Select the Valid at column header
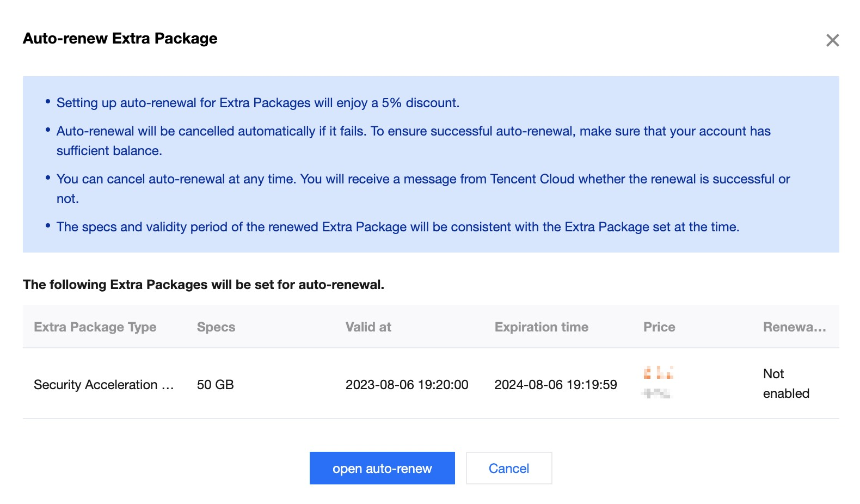 pos(368,327)
